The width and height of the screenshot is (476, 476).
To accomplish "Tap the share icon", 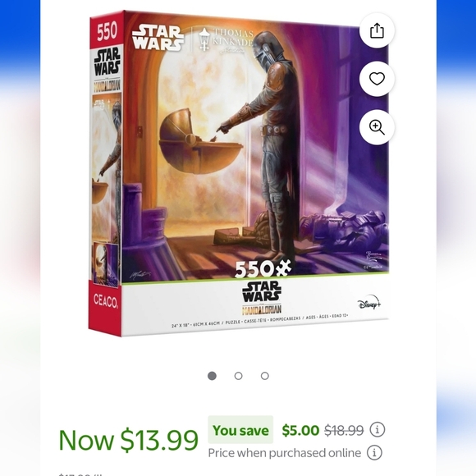I will 377,30.
